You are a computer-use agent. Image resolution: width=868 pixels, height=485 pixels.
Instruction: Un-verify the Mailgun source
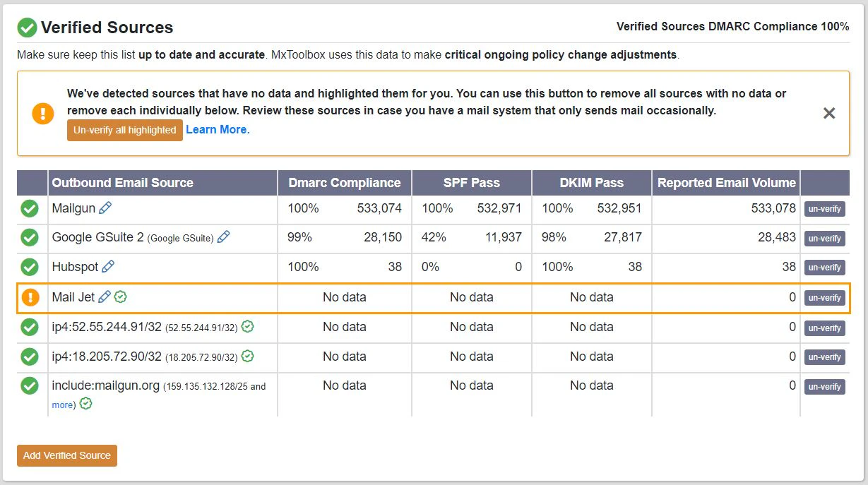click(x=824, y=208)
